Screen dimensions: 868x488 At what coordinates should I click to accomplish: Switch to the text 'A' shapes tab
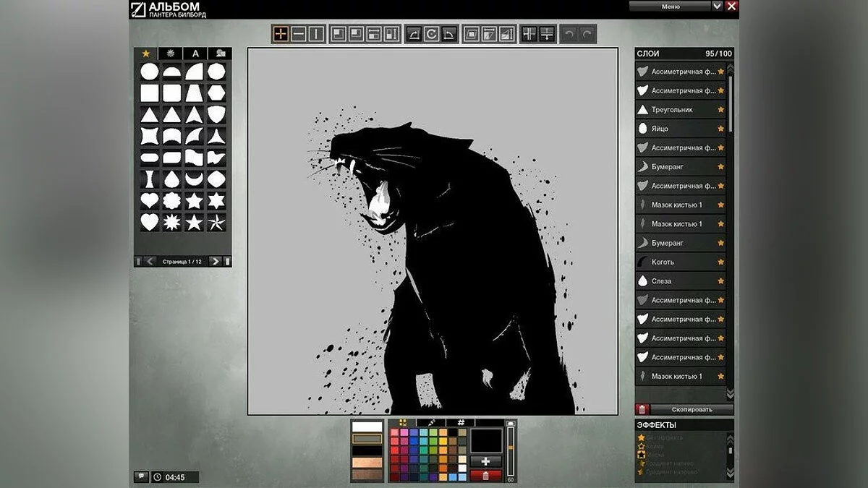click(195, 53)
